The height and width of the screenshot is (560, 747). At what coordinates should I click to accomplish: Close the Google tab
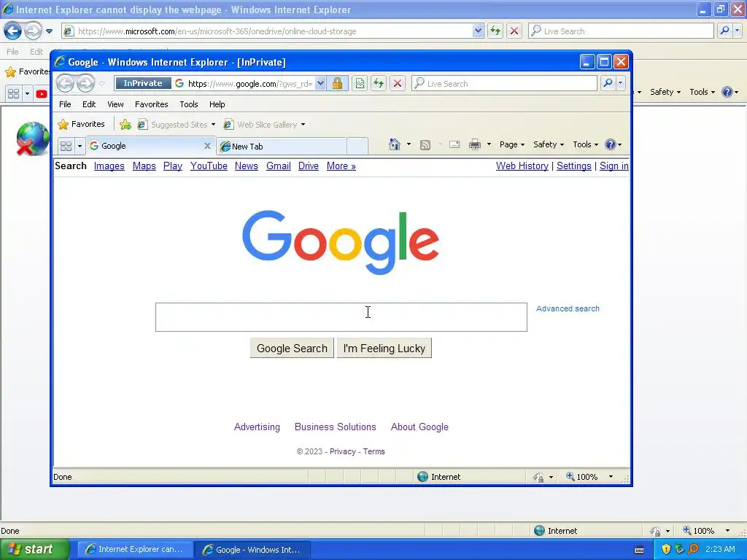point(207,146)
